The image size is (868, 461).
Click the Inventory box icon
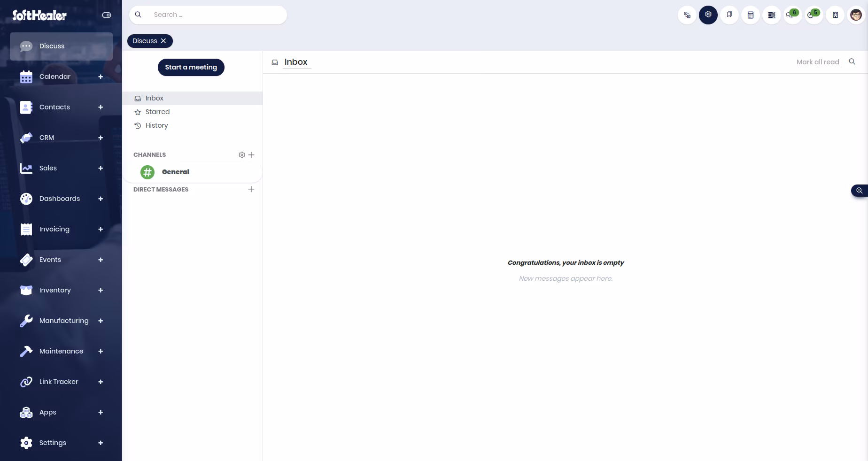26,290
